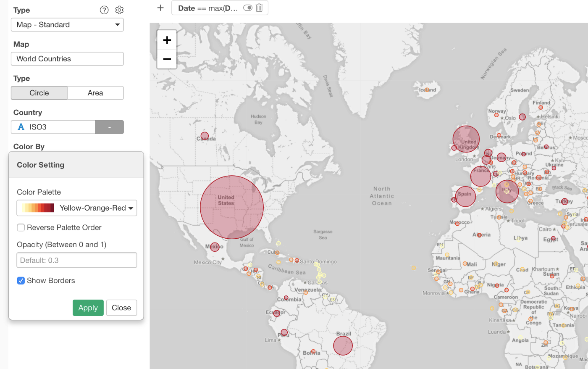The image size is (588, 369).
Task: Apply the color settings
Action: [88, 308]
